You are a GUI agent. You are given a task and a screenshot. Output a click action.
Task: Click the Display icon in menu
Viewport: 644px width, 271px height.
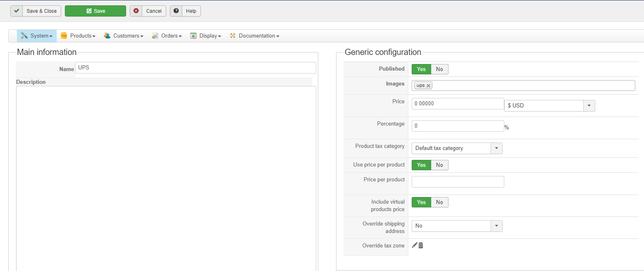click(193, 36)
